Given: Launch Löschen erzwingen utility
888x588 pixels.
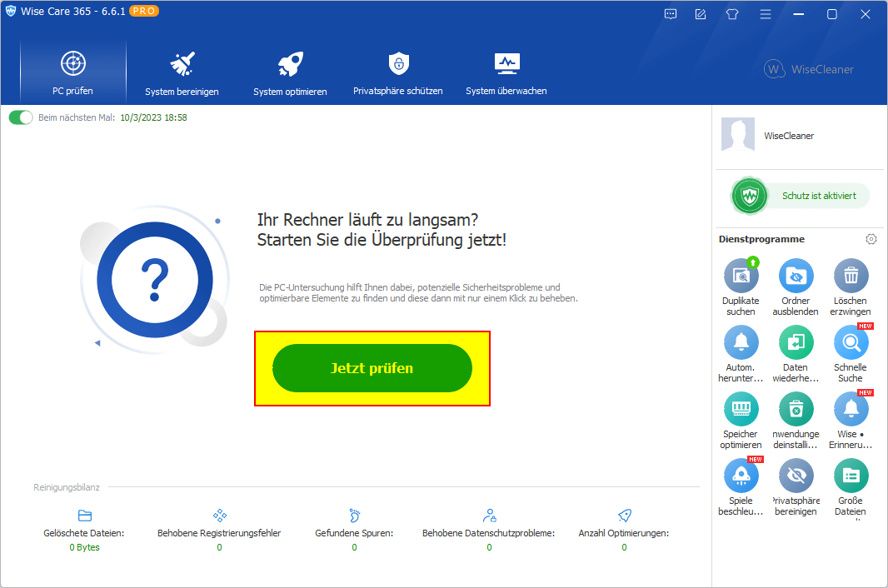Looking at the screenshot, I should 851,287.
